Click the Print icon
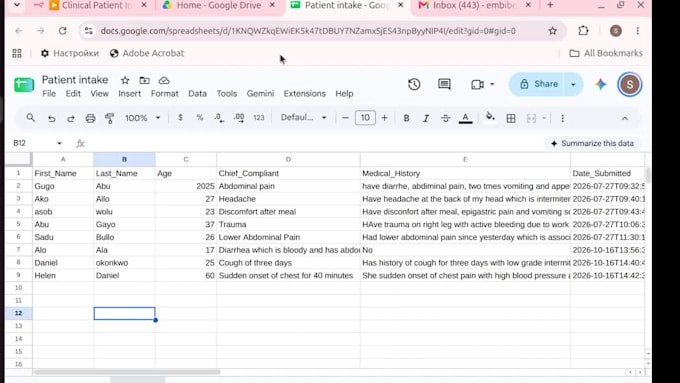Image resolution: width=680 pixels, height=383 pixels. (90, 118)
